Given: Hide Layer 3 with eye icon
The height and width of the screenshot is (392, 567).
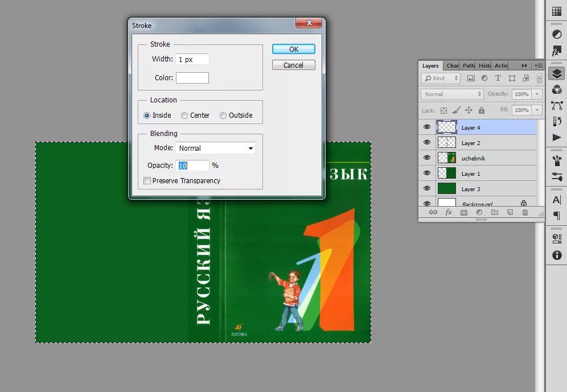Looking at the screenshot, I should 427,188.
